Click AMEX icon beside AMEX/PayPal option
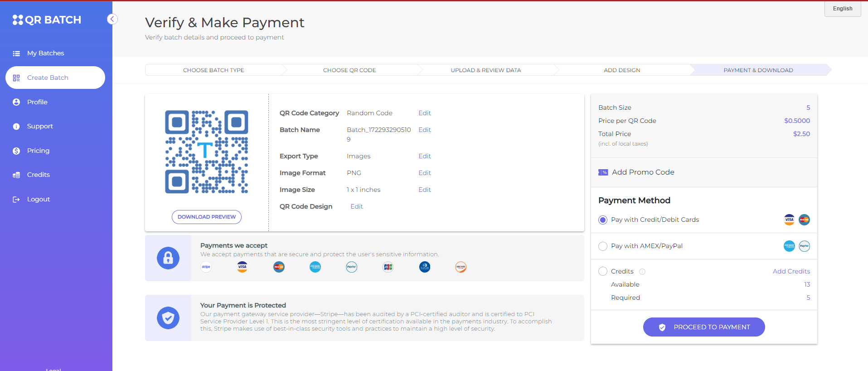 click(790, 246)
